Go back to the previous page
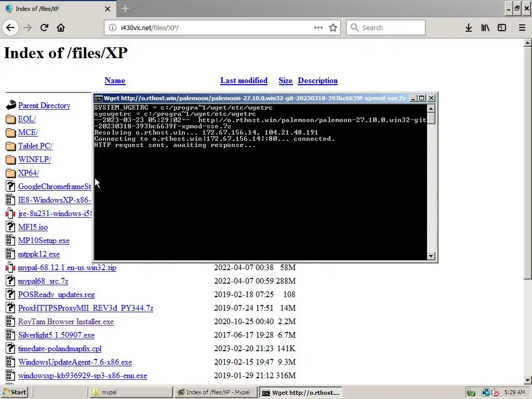 [x=10, y=28]
